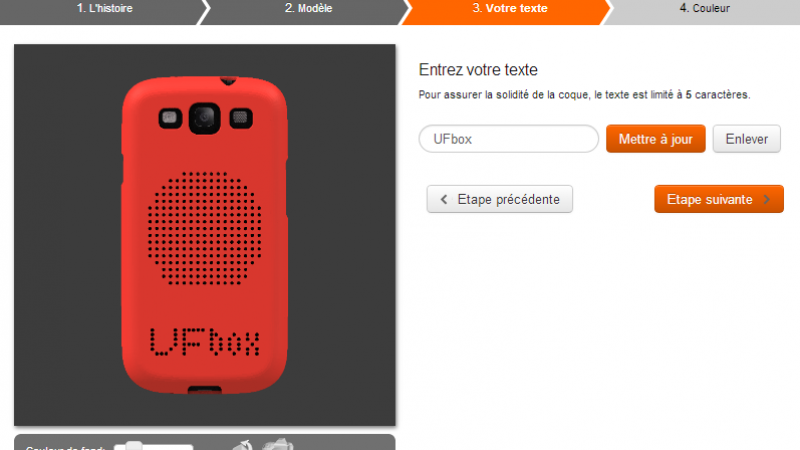Click the red phone case 3D preview

tap(205, 235)
